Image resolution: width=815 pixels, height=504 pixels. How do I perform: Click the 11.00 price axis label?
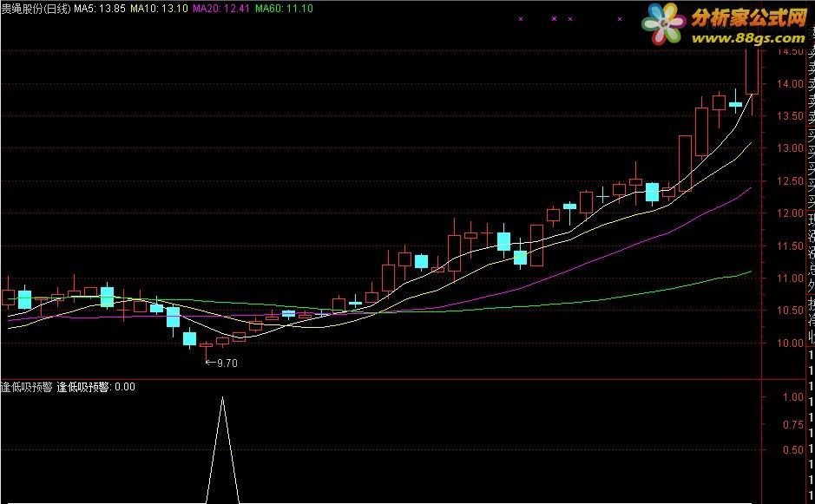pyautogui.click(x=790, y=278)
